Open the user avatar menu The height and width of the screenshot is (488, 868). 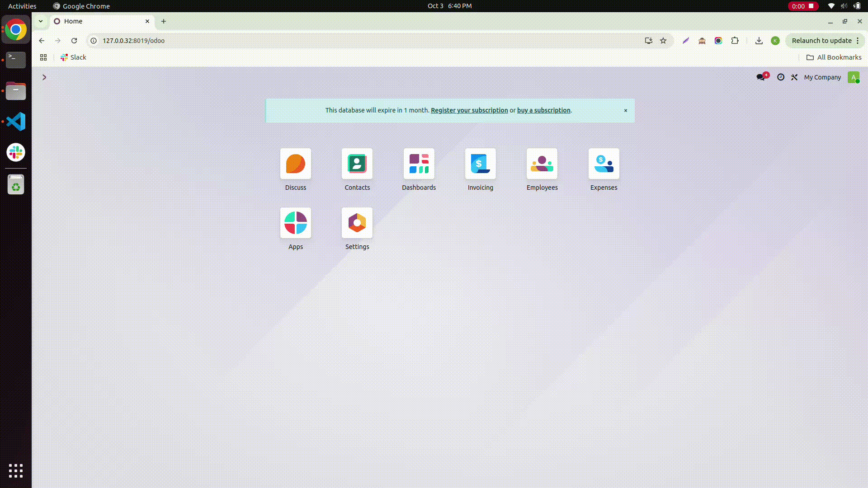coord(853,77)
